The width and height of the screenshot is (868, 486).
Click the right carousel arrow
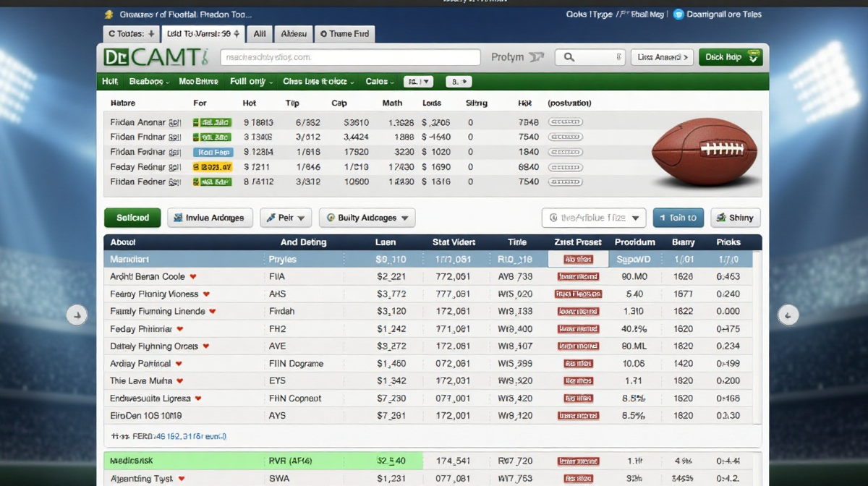point(788,315)
